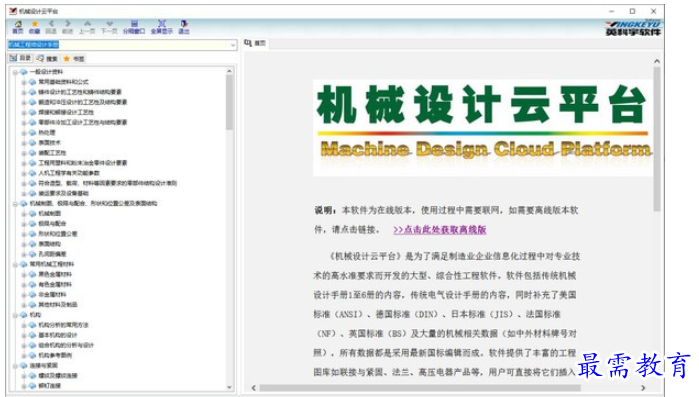This screenshot has width=699, height=397.
Task: Select 工程用塑料和粉末冶金零件设计要素 item
Action: point(82,163)
